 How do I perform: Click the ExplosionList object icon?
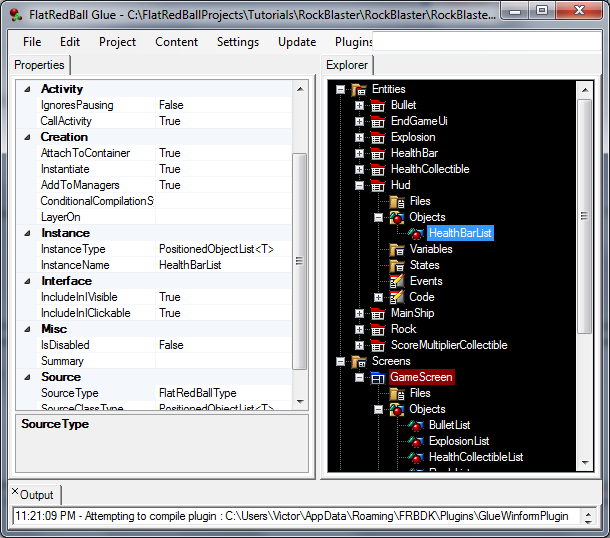(x=416, y=442)
